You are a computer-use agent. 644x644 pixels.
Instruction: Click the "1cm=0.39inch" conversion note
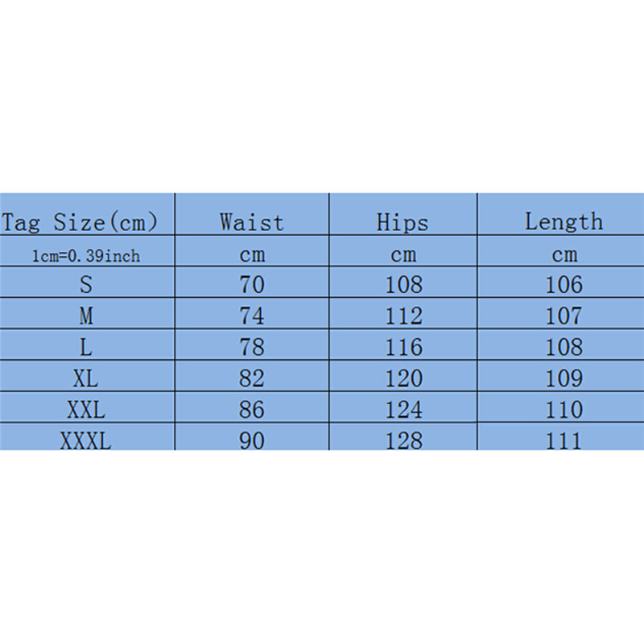pos(86,256)
